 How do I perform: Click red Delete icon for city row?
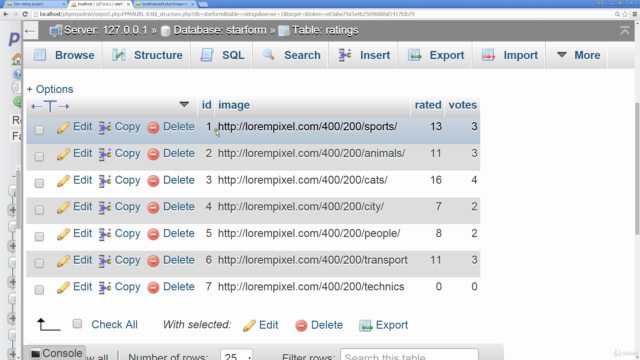tap(153, 207)
